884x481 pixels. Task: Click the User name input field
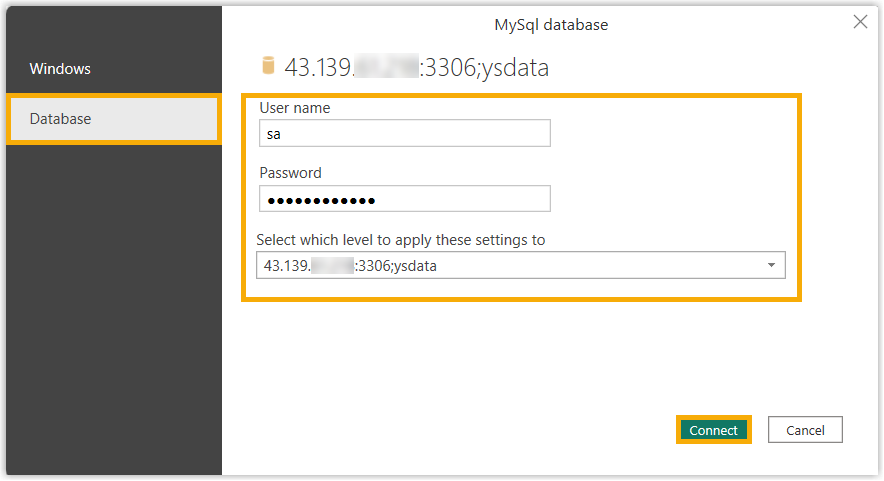[405, 134]
